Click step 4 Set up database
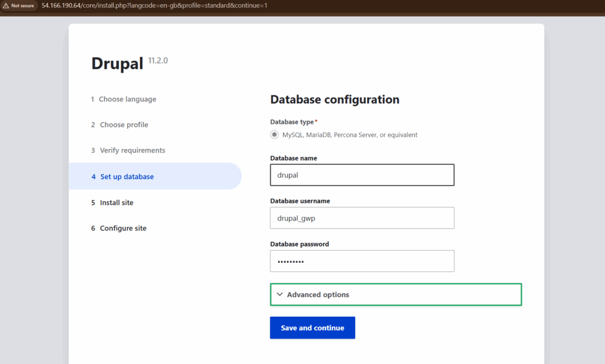This screenshot has width=605, height=364. (x=155, y=177)
